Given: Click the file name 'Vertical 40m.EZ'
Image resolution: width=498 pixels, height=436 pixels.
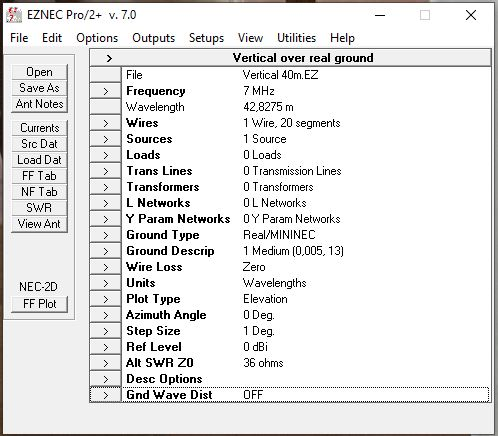Looking at the screenshot, I should [x=280, y=75].
